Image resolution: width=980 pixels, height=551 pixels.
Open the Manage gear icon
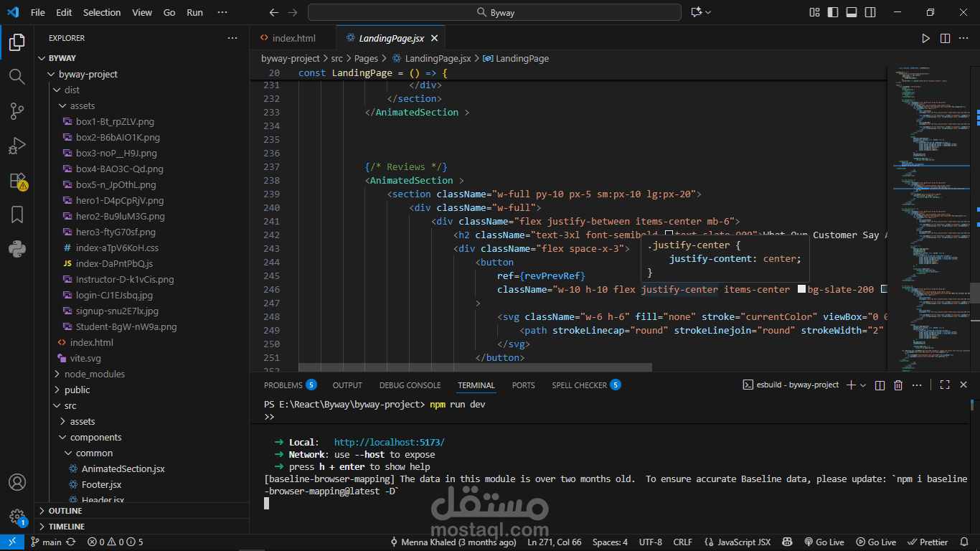click(x=17, y=517)
